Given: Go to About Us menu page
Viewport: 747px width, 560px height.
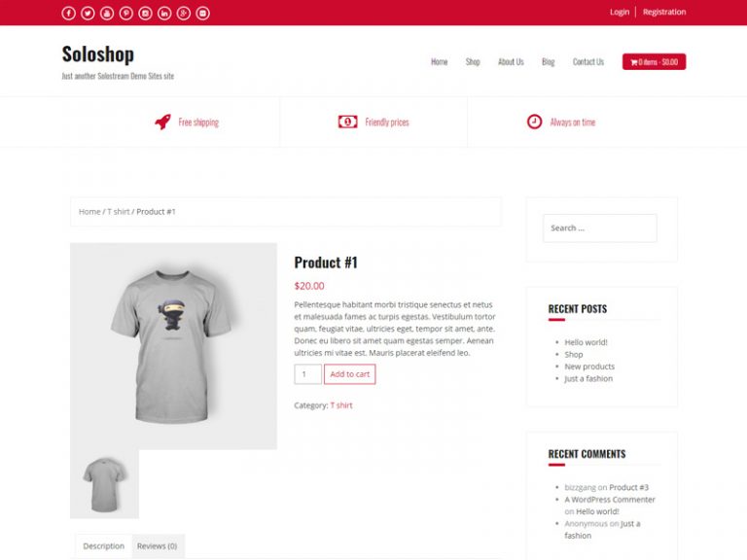Looking at the screenshot, I should point(511,62).
